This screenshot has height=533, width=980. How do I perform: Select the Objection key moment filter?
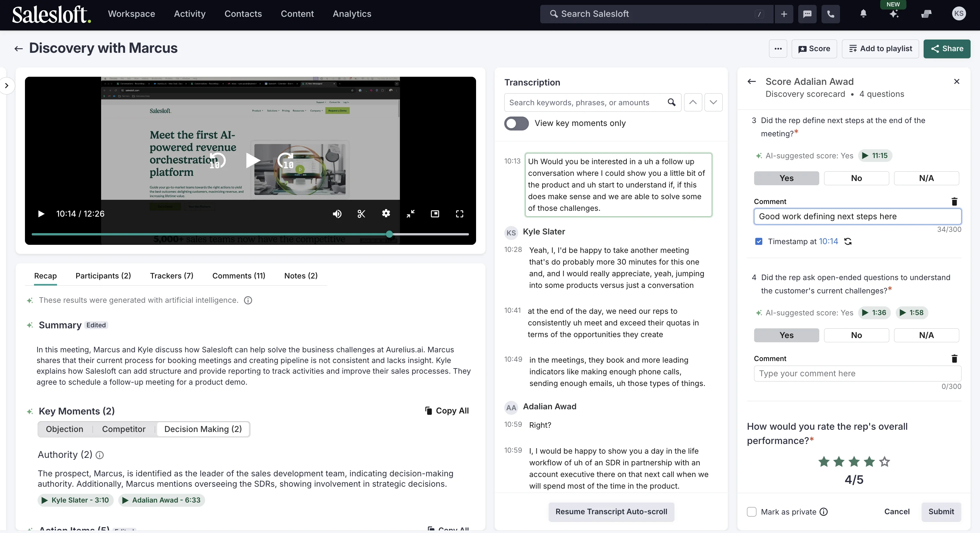click(64, 429)
